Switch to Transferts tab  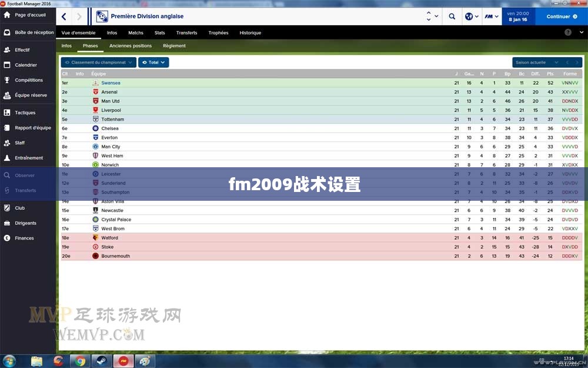[187, 32]
